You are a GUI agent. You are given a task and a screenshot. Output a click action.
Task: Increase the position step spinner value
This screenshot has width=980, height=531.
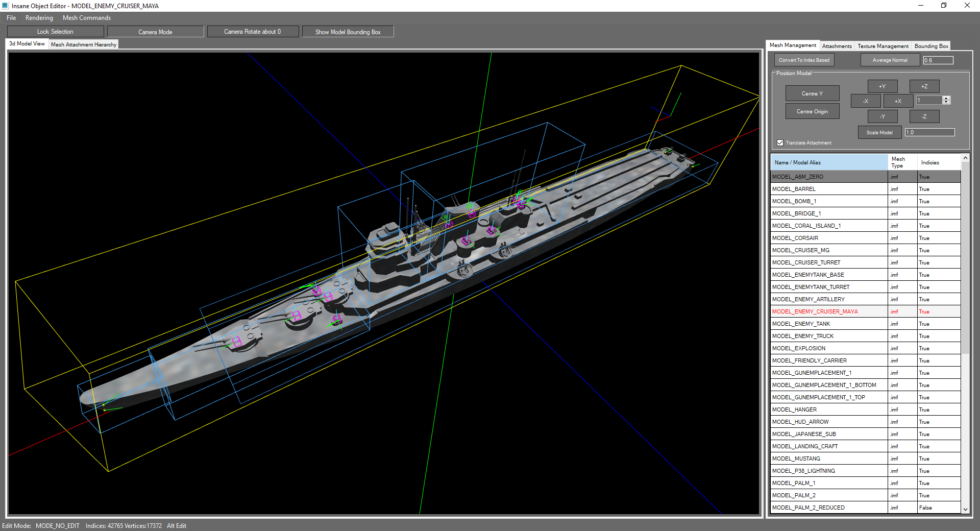coord(946,98)
